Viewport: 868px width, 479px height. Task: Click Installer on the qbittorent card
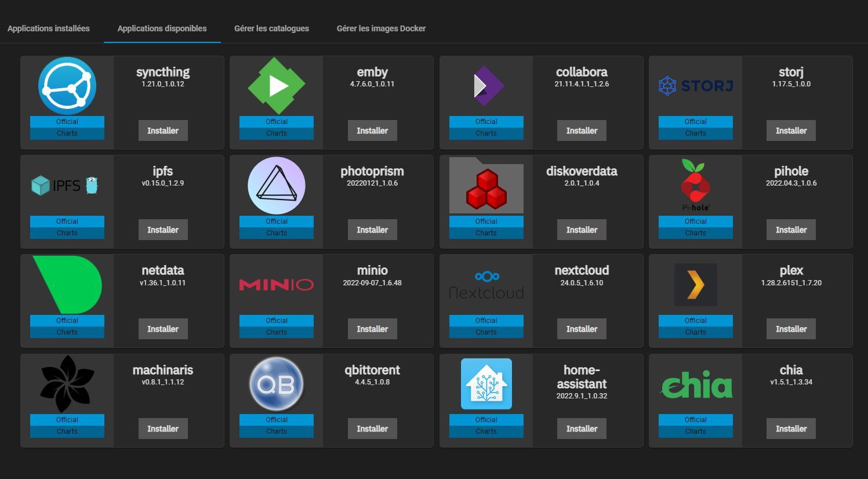pos(372,429)
